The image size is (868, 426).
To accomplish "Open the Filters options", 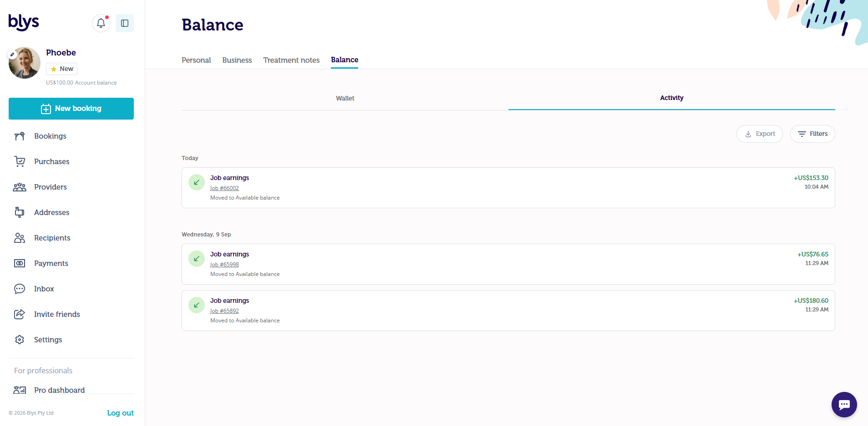I will [x=812, y=134].
